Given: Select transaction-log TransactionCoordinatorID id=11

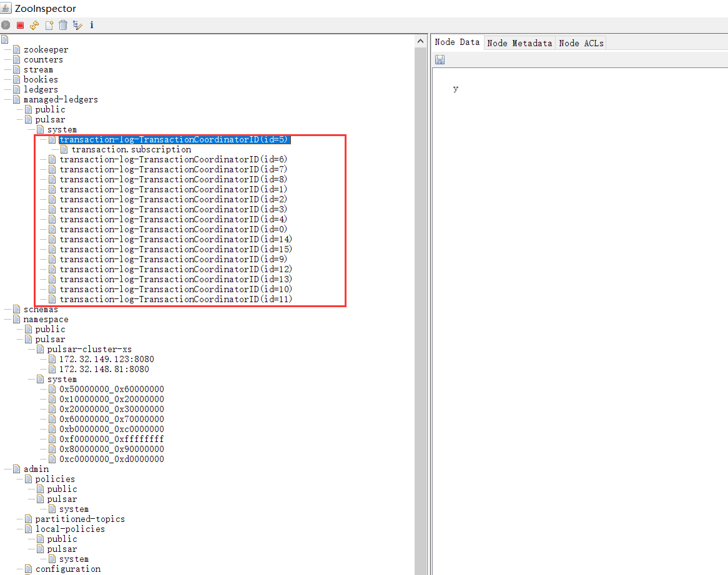Looking at the screenshot, I should pos(175,299).
